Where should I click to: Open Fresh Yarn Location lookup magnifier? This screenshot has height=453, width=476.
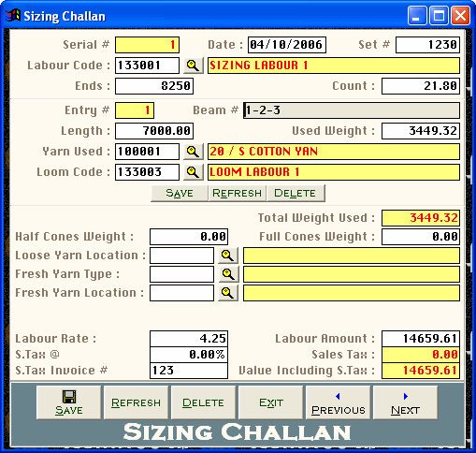click(228, 293)
